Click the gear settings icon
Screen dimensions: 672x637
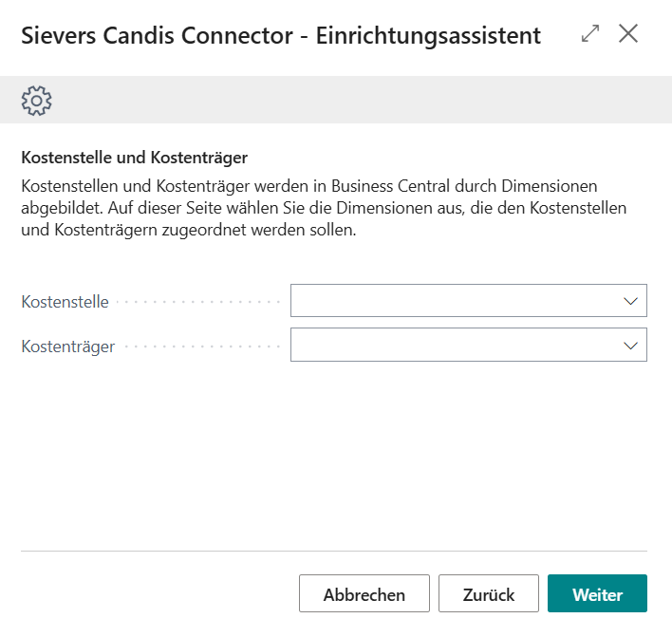36,100
